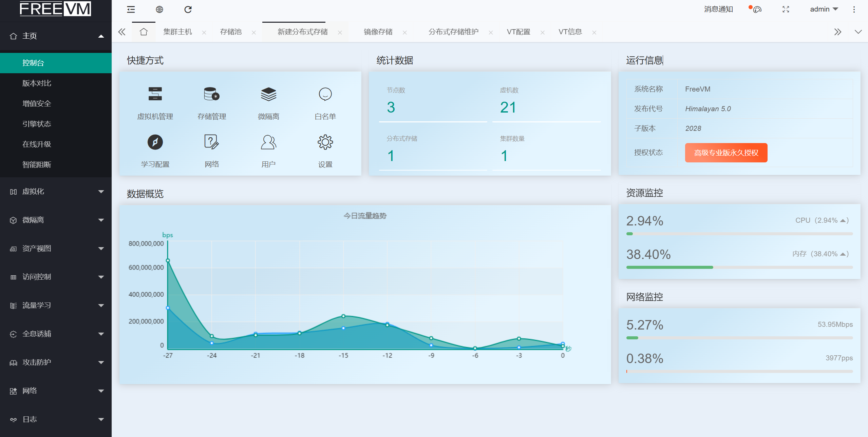
Task: Switch to the 分布式存储维护 tab
Action: pos(453,32)
